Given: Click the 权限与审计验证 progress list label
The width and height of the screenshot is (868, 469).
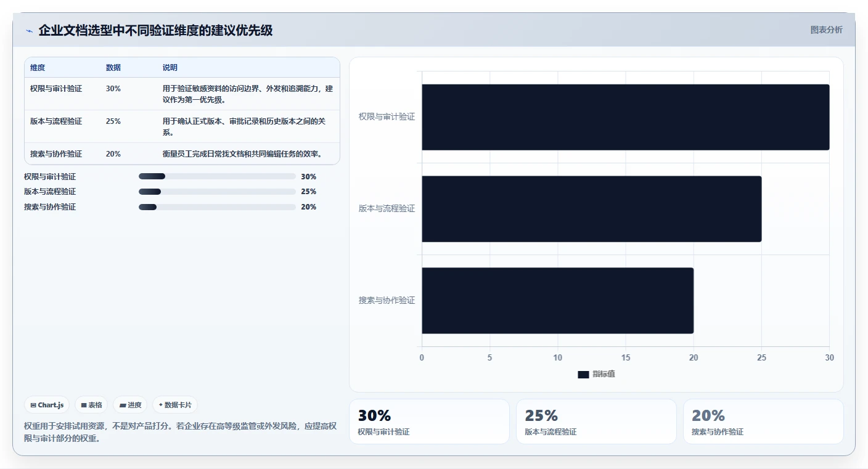Looking at the screenshot, I should [50, 176].
